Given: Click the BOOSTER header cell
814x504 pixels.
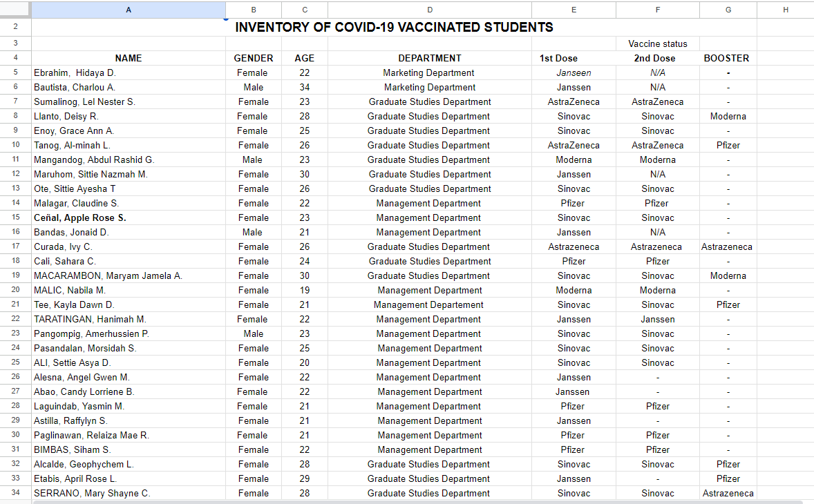Looking at the screenshot, I should pos(726,58).
